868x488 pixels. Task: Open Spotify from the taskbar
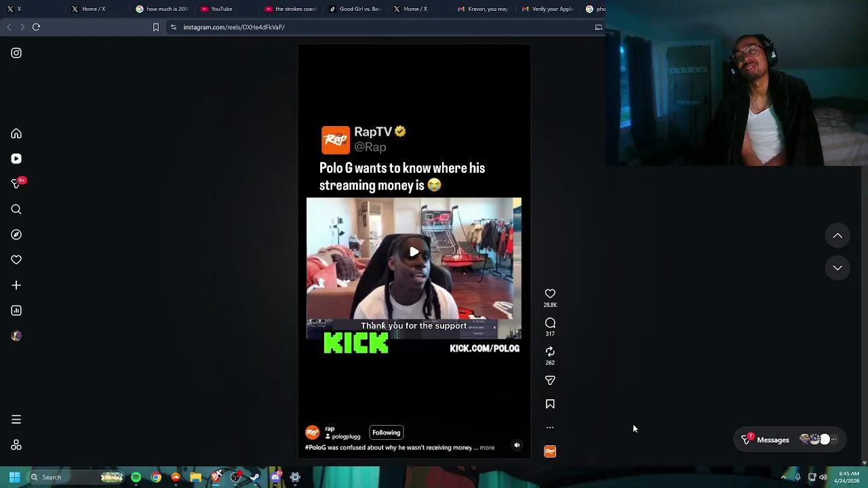(x=136, y=477)
